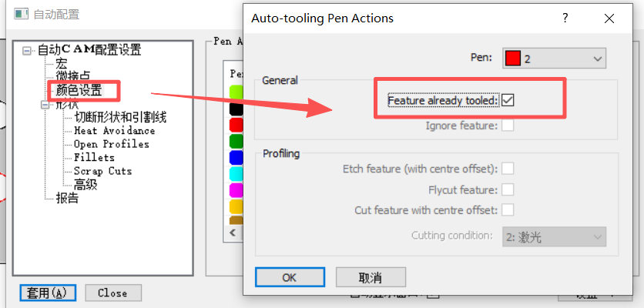The height and width of the screenshot is (308, 644).
Task: Select the black pen colour swatch
Action: [x=237, y=109]
